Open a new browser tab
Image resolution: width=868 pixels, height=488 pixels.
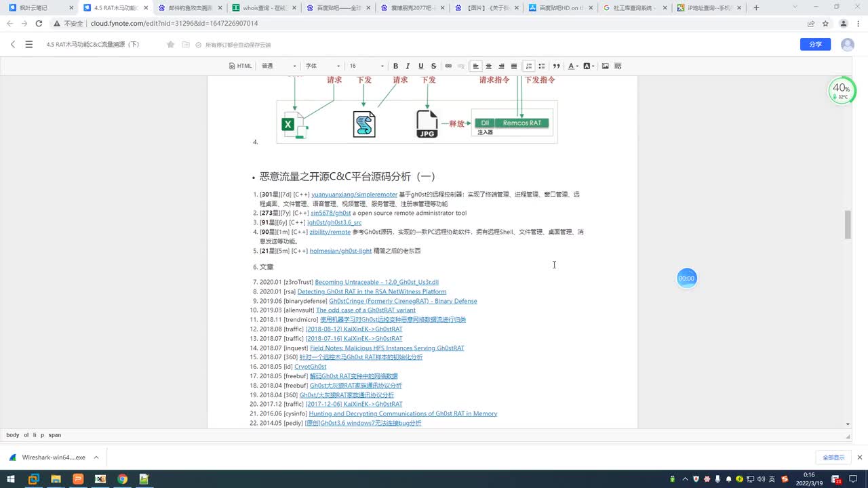click(756, 8)
